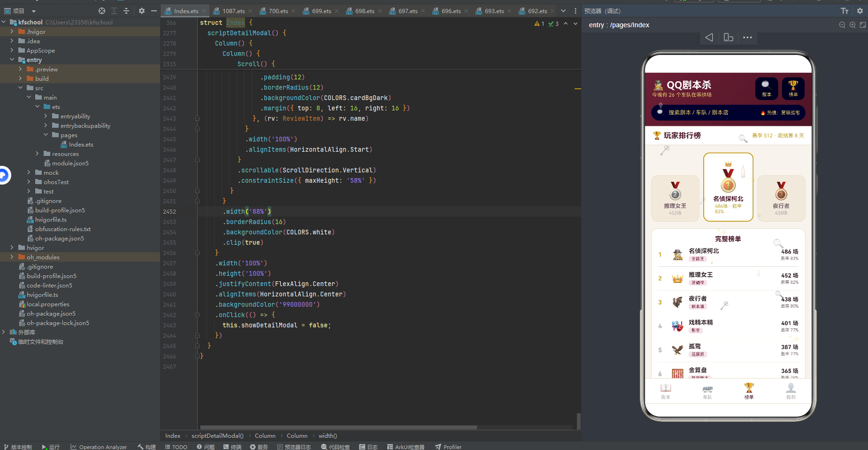Click the previewer font size Tt icon
This screenshot has width=868, height=450.
point(845,11)
